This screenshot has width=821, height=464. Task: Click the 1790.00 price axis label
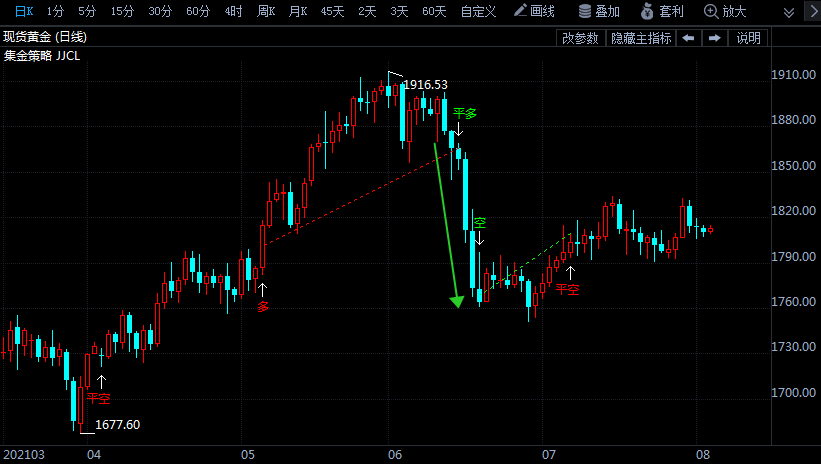coord(793,257)
